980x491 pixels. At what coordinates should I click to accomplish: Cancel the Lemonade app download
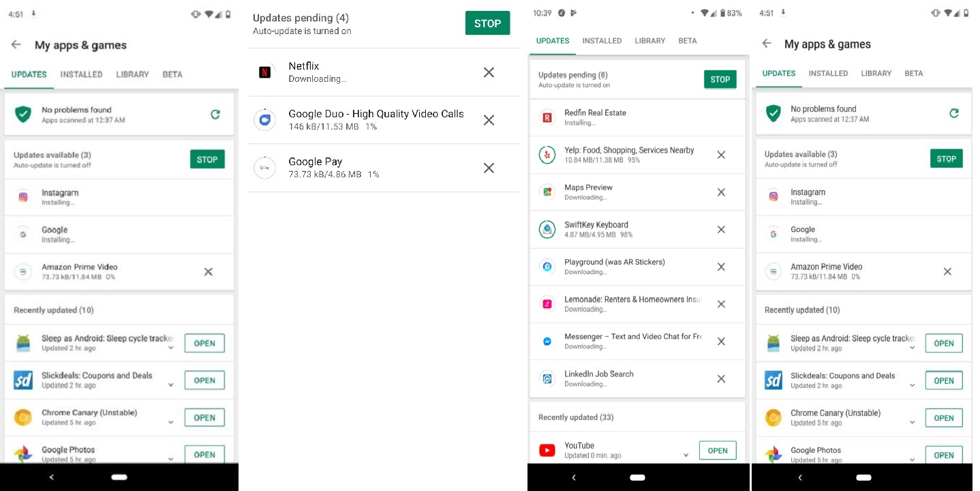pyautogui.click(x=721, y=304)
